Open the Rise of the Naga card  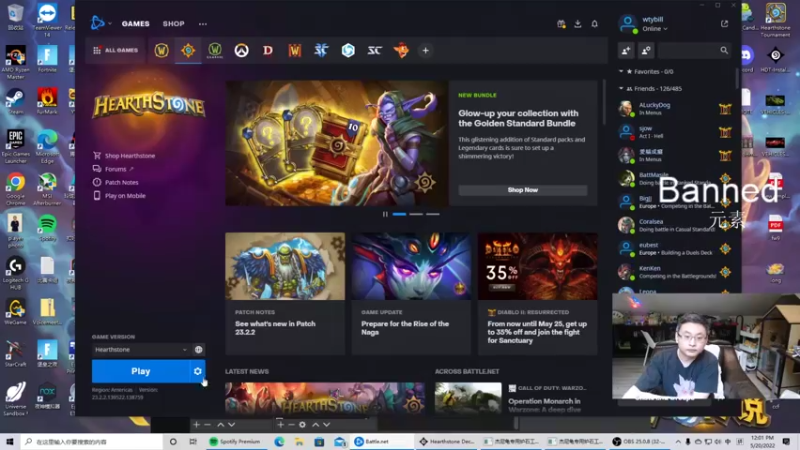coord(411,293)
